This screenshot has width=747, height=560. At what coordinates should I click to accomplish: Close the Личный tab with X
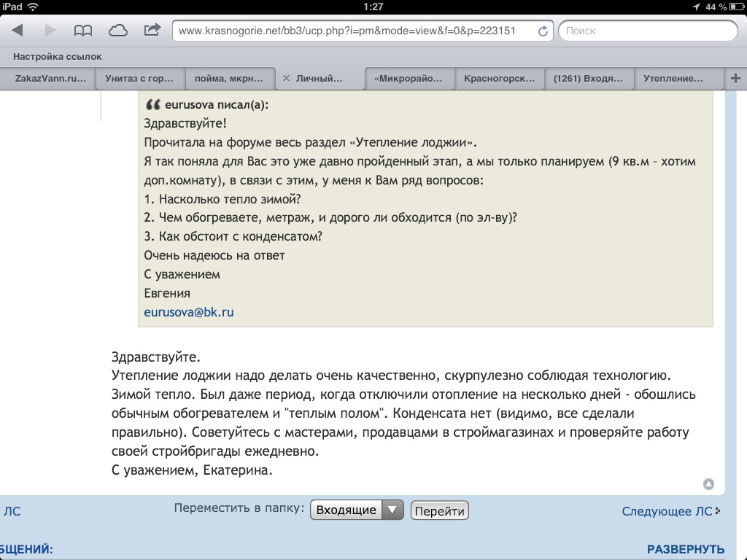[286, 78]
